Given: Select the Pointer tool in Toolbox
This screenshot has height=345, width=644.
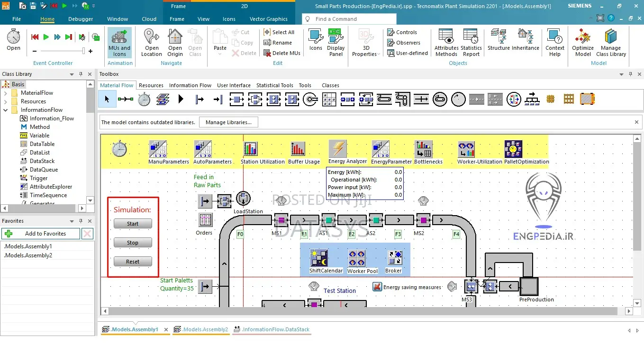Looking at the screenshot, I should (x=107, y=99).
